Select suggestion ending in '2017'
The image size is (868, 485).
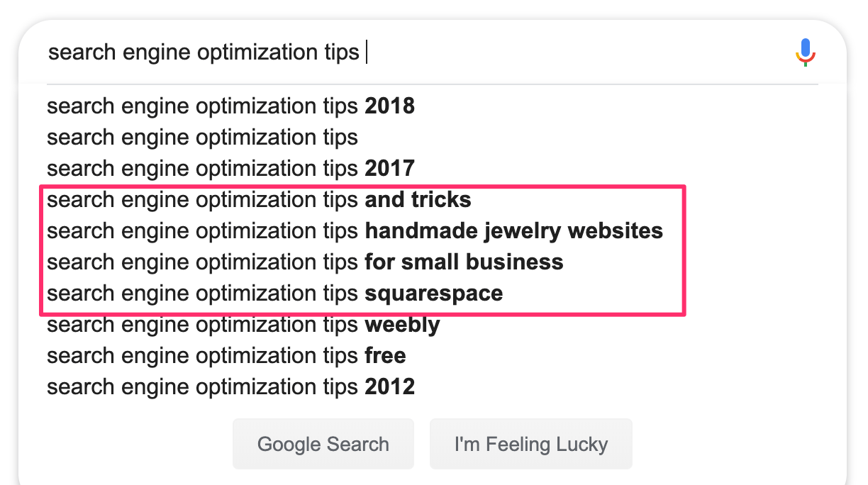(230, 168)
